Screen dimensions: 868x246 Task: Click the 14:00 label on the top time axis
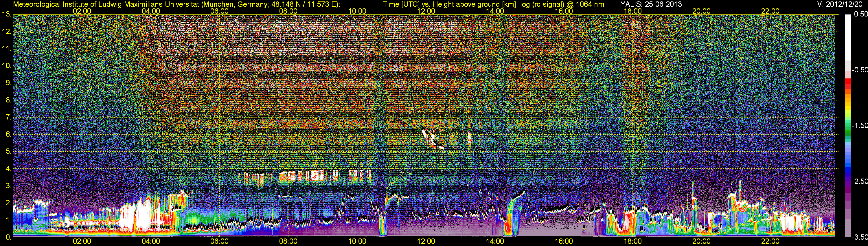[x=495, y=11]
